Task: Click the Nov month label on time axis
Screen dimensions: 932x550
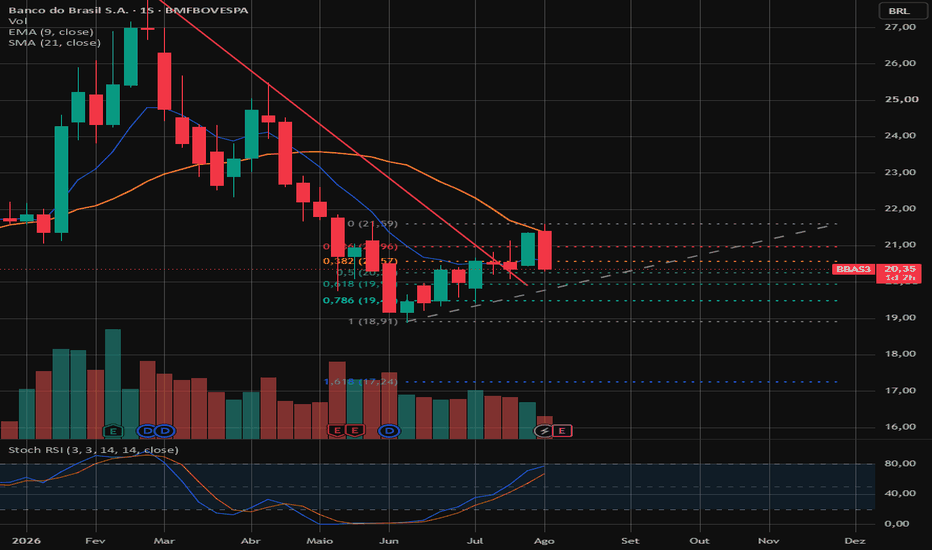Action: (769, 540)
